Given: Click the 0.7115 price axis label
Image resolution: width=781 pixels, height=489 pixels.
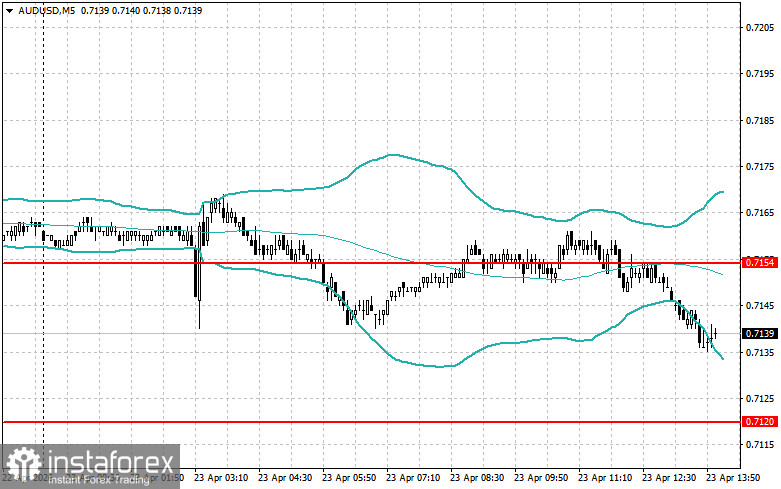Looking at the screenshot, I should tap(760, 445).
